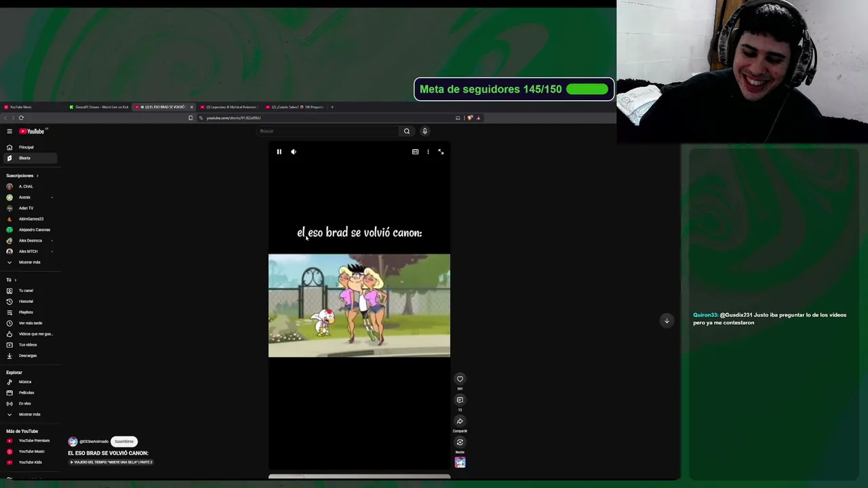Click the Suscribirse button
868x488 pixels.
click(124, 441)
